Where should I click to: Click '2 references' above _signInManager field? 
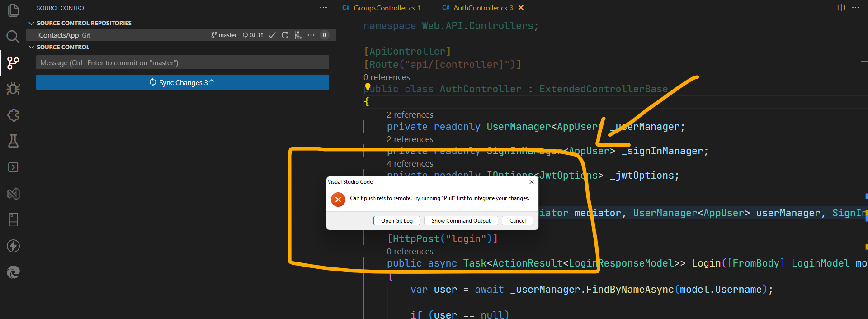(410, 139)
